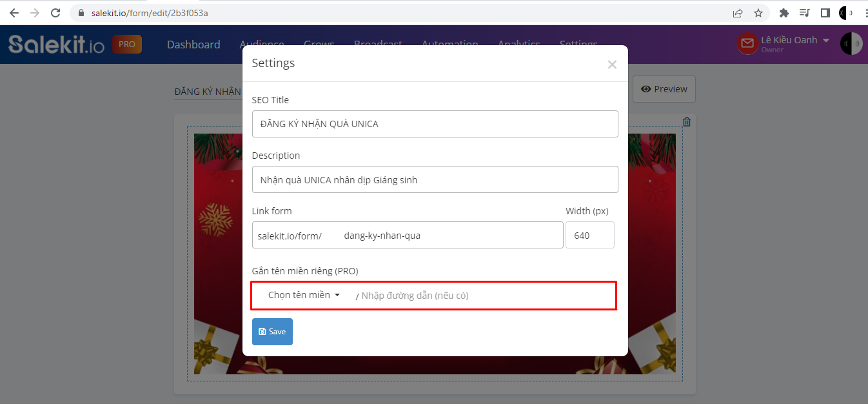Click the trash delete icon on form

(687, 122)
